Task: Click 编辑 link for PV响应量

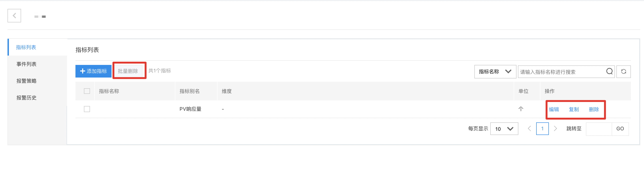Action: point(554,109)
